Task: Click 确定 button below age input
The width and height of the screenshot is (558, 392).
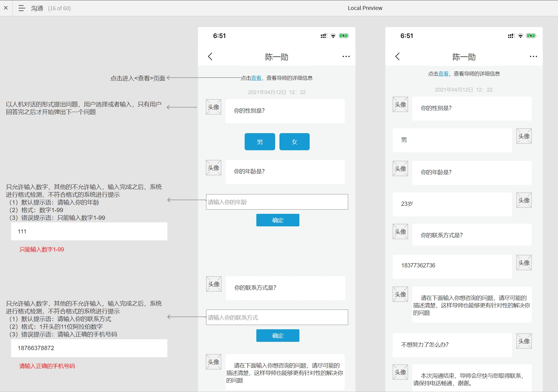Action: (278, 220)
